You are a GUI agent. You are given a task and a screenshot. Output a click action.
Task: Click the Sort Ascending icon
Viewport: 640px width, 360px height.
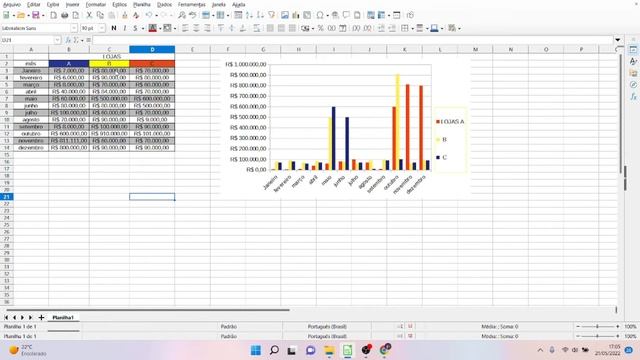(x=249, y=15)
